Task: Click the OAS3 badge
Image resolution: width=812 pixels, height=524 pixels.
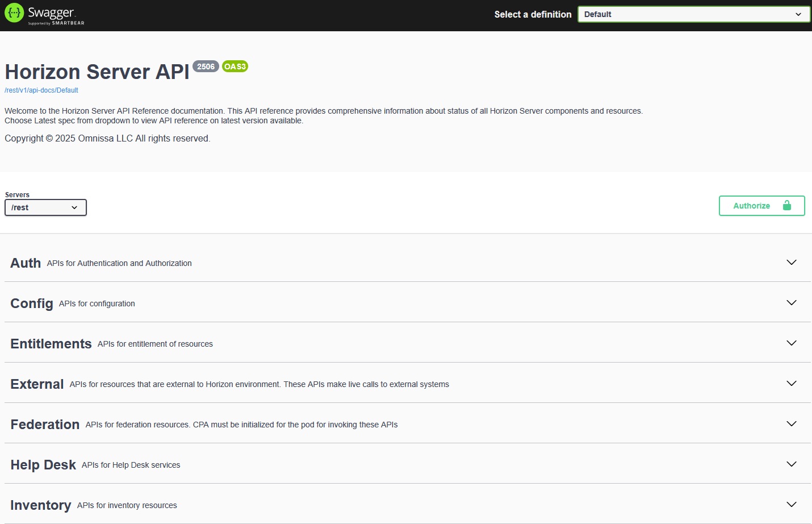Action: point(235,66)
